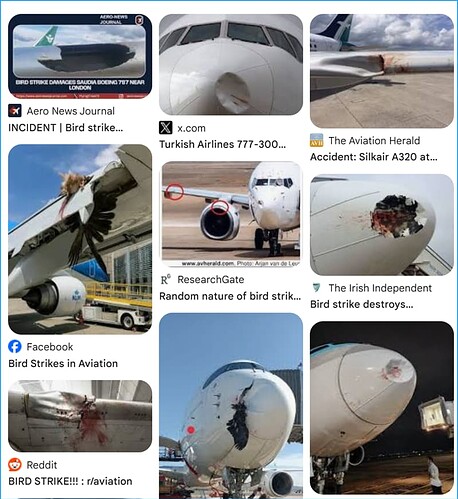Click the Aero News Journal source icon
The image size is (458, 499).
15,111
